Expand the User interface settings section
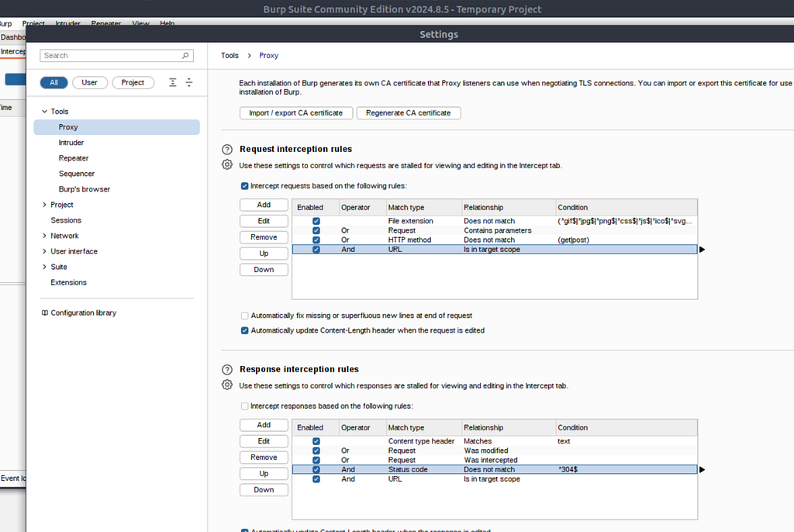 (x=44, y=251)
